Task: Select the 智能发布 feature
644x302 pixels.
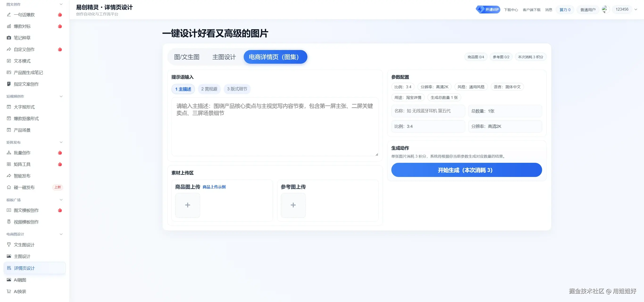Action: [x=22, y=176]
